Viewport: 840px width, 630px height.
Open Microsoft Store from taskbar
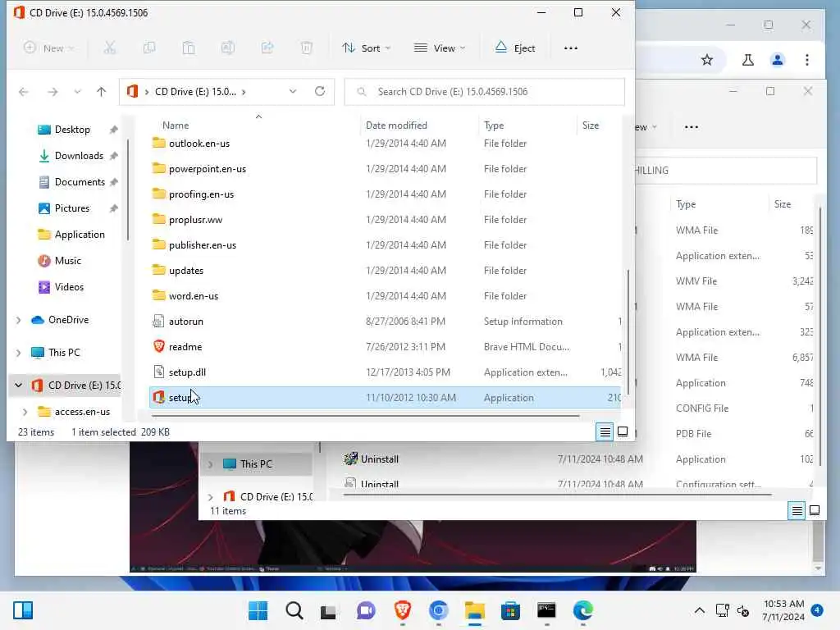510,610
